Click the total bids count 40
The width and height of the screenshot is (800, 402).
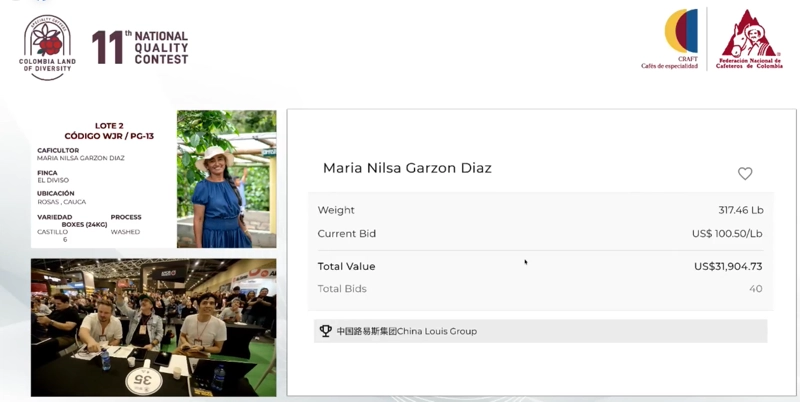coord(756,289)
